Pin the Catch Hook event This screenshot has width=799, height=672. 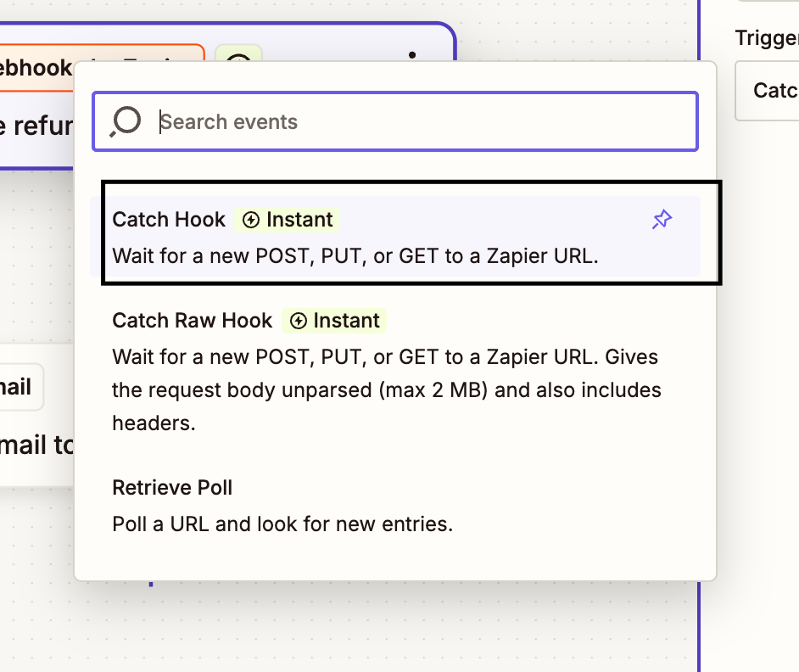(662, 220)
